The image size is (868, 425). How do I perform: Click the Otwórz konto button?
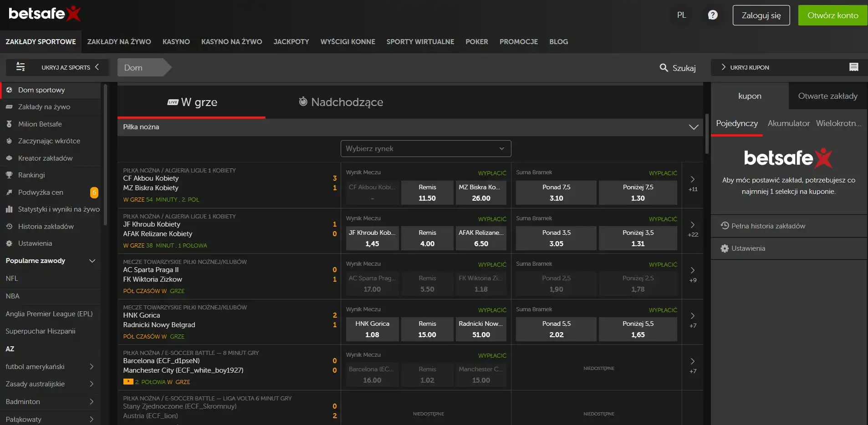[832, 15]
